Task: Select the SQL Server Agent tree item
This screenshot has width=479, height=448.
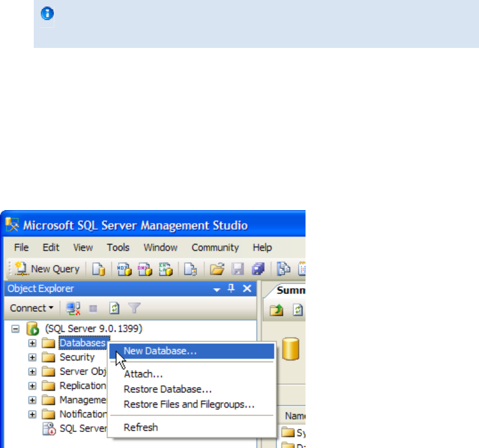Action: (83, 428)
